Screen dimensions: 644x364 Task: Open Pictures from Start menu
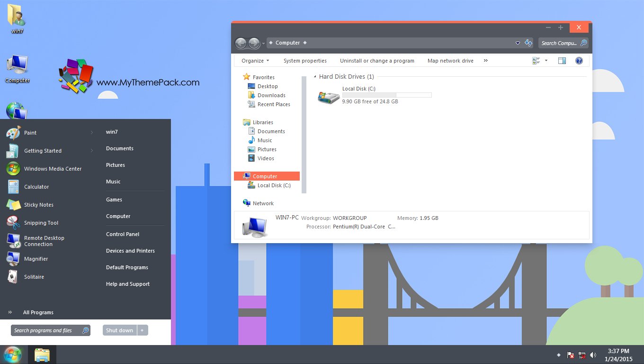(x=116, y=165)
